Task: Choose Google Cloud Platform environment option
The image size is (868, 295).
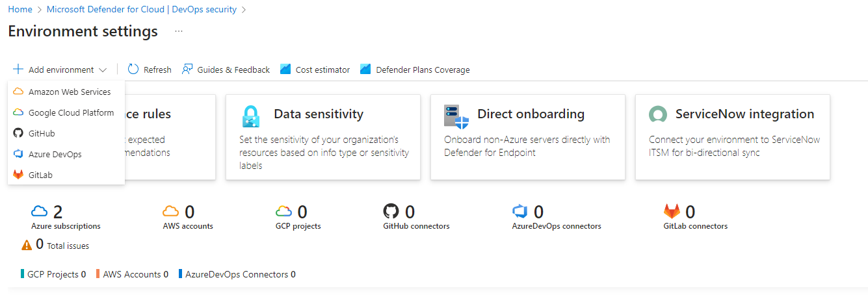Action: click(x=70, y=112)
